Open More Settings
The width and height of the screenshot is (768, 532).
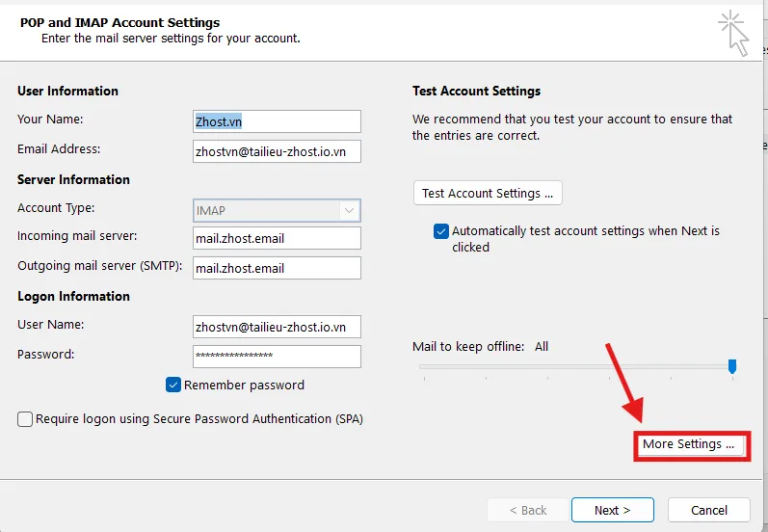pyautogui.click(x=688, y=444)
